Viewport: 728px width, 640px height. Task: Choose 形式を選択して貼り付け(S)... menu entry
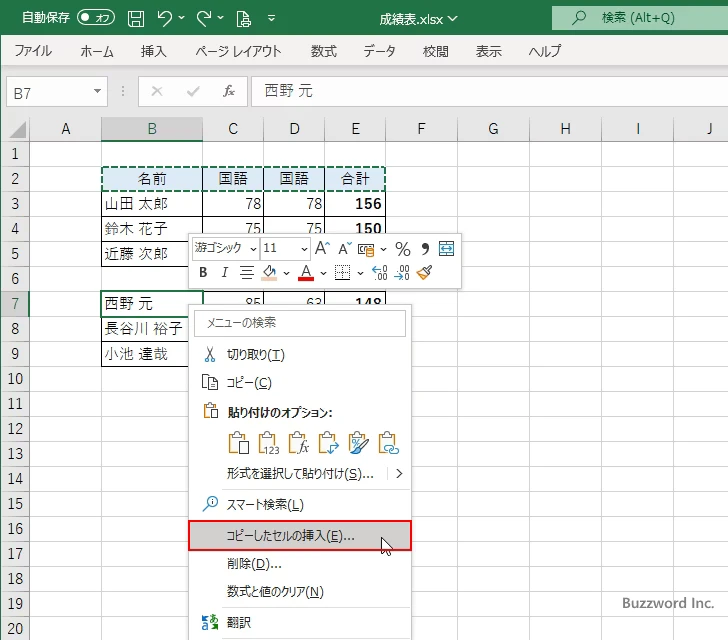tap(300, 474)
